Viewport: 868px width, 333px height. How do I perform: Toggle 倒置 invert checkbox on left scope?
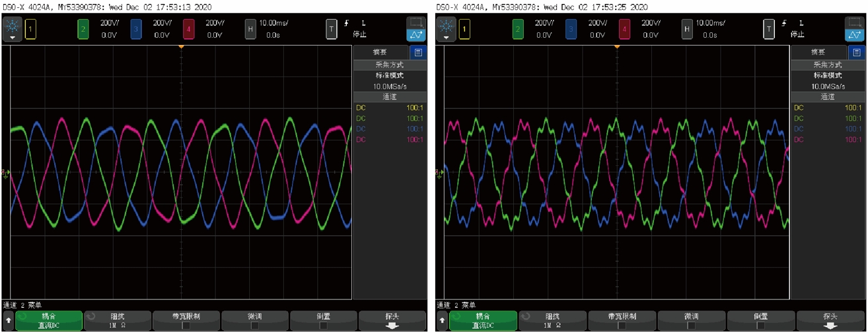click(x=323, y=326)
